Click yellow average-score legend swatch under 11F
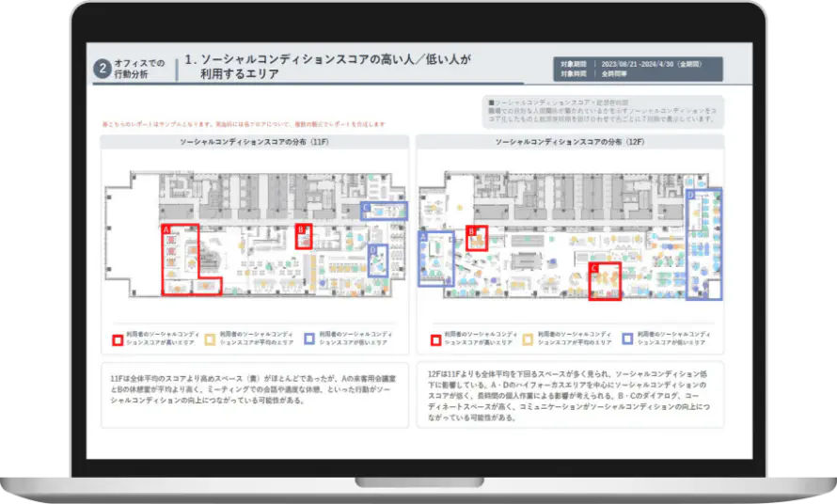 tap(212, 338)
